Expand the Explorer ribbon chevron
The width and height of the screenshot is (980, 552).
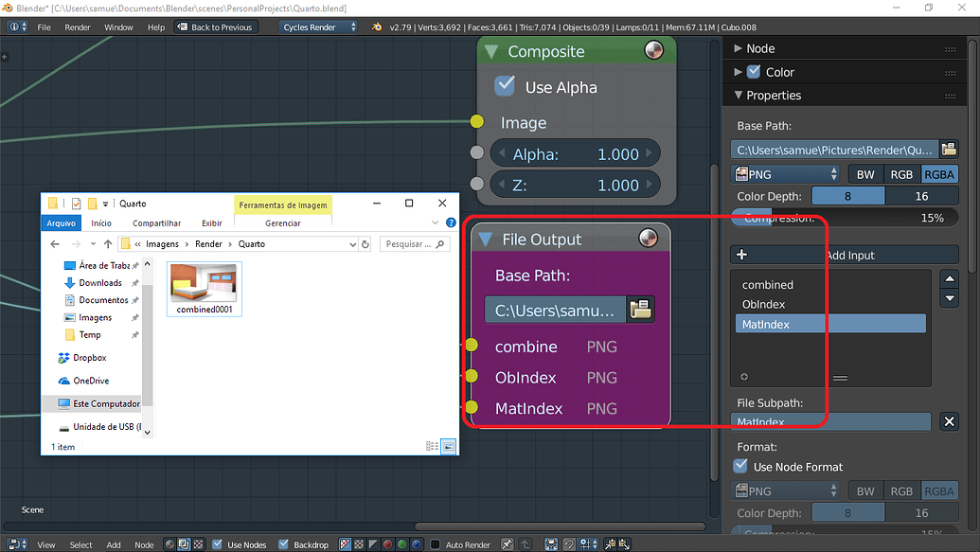point(435,223)
